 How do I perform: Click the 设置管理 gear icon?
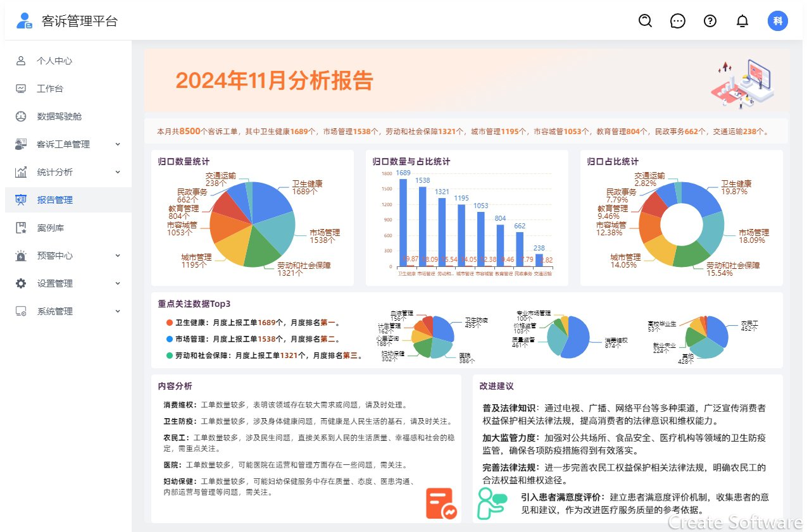coord(21,283)
